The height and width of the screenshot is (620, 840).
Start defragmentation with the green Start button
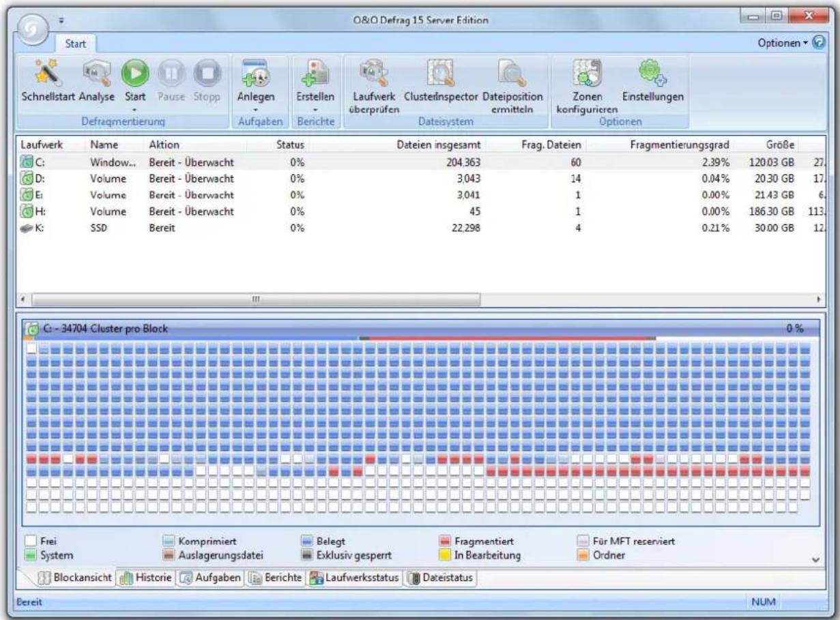134,74
